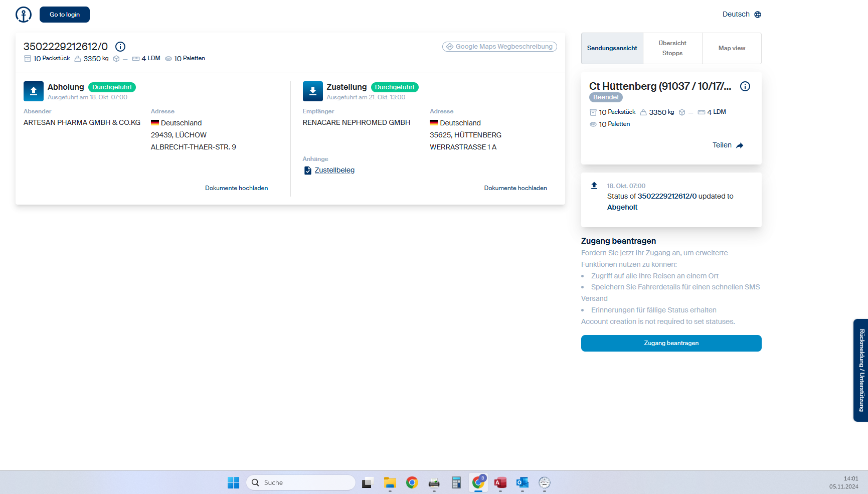
Task: Click German flag in Zustellung address
Action: pos(434,122)
